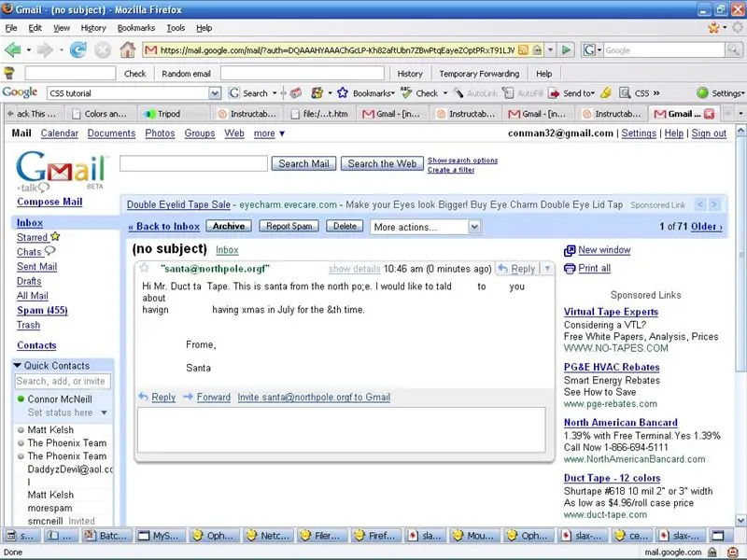Click the Archive button
Image resolution: width=747 pixels, height=560 pixels.
pyautogui.click(x=229, y=226)
